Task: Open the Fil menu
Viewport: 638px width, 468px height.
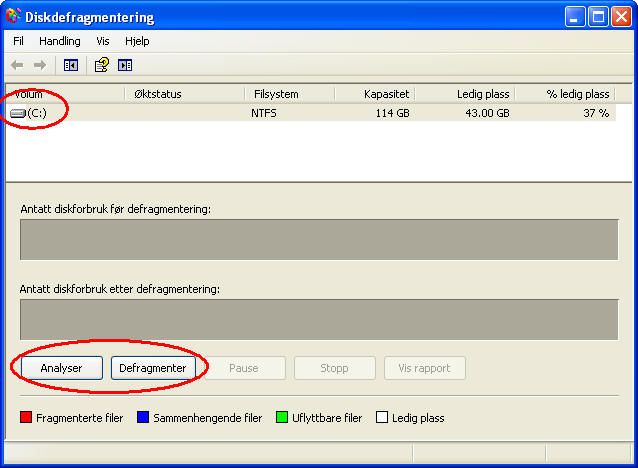Action: (18, 41)
